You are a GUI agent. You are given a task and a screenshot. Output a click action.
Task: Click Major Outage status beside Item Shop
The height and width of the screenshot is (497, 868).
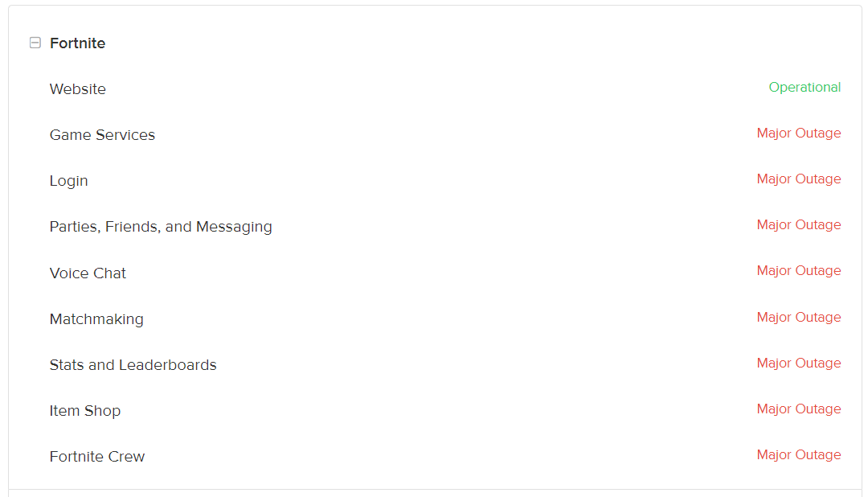click(798, 409)
